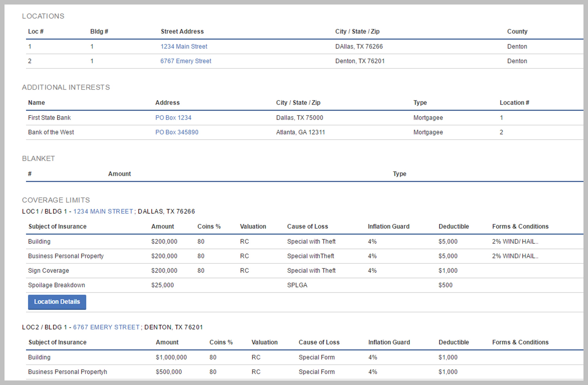Viewport: 588px width, 385px height.
Task: Open the 1234 Main Street location link
Action: (184, 46)
